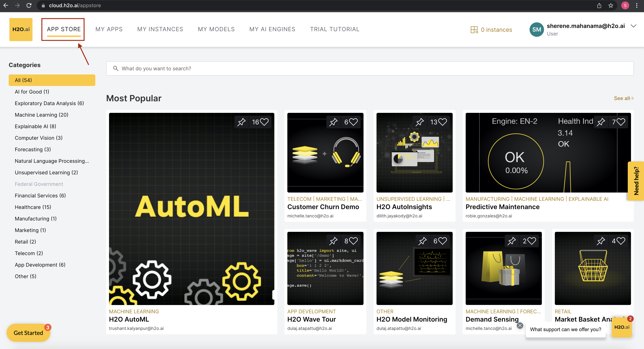Expand the user account dropdown chevron
Viewport: 644px width, 349px height.
(x=633, y=26)
